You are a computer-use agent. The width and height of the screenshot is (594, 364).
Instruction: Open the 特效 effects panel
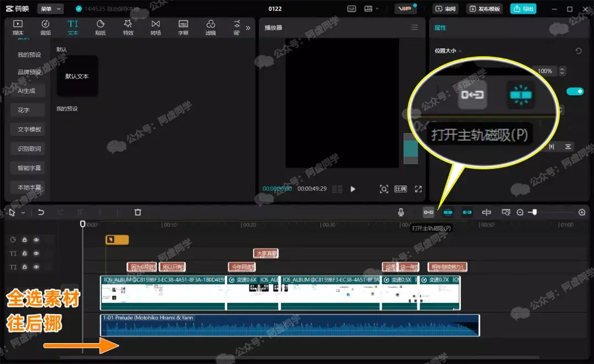(128, 27)
